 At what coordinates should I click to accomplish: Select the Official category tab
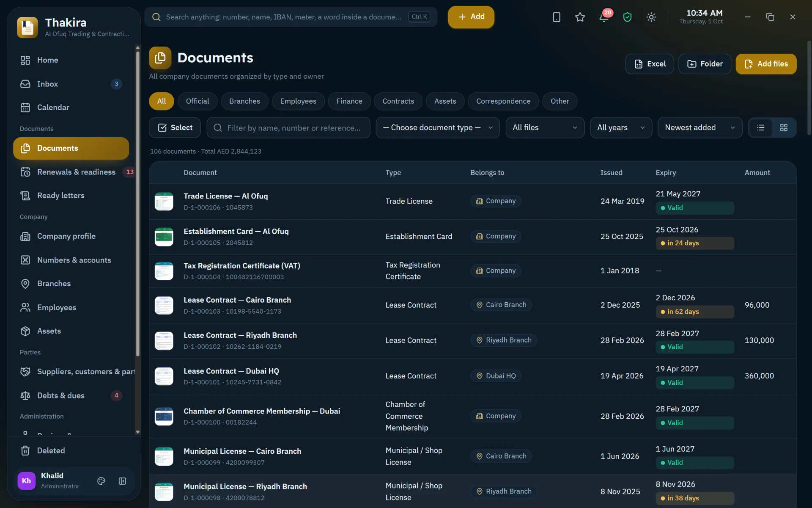click(198, 101)
